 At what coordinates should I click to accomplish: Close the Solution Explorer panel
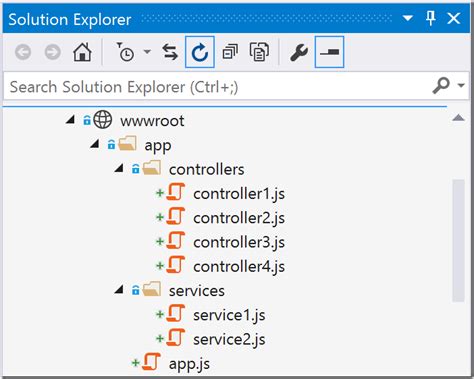[454, 18]
